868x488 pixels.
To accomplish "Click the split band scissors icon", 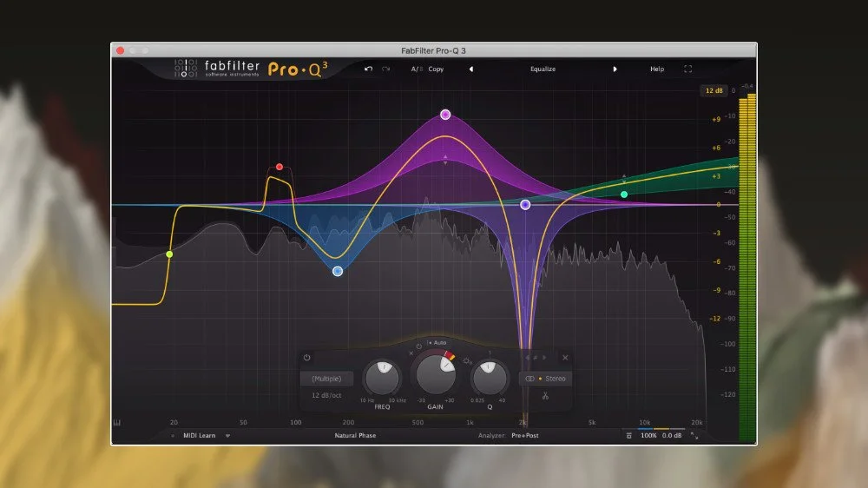I will pos(545,395).
